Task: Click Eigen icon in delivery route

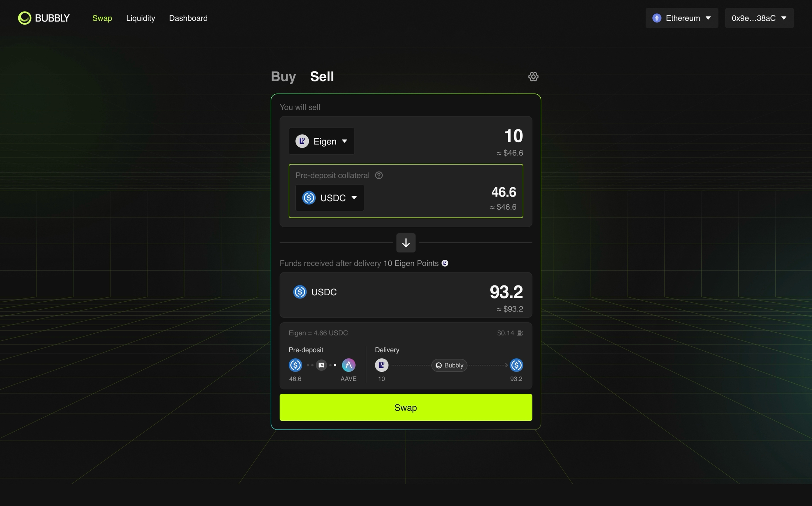Action: 381,365
